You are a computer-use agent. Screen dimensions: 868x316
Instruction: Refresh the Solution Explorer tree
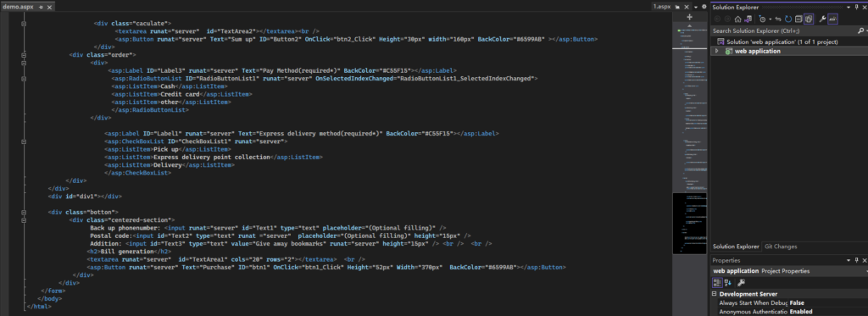coord(788,19)
